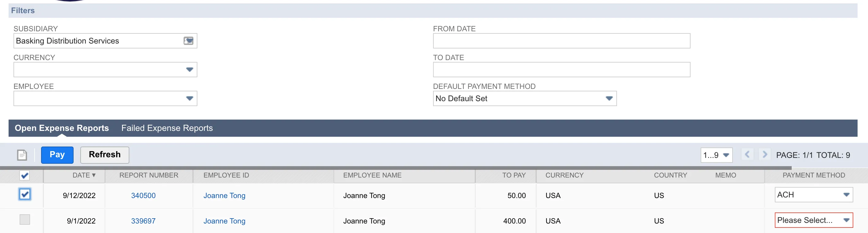Sort by Currency column header
Image resolution: width=868 pixels, height=233 pixels.
click(x=564, y=175)
